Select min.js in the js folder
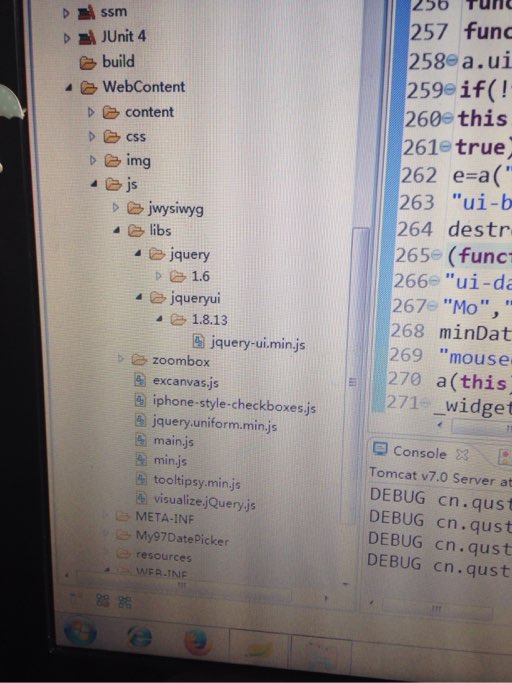The image size is (512, 683). tap(170, 460)
